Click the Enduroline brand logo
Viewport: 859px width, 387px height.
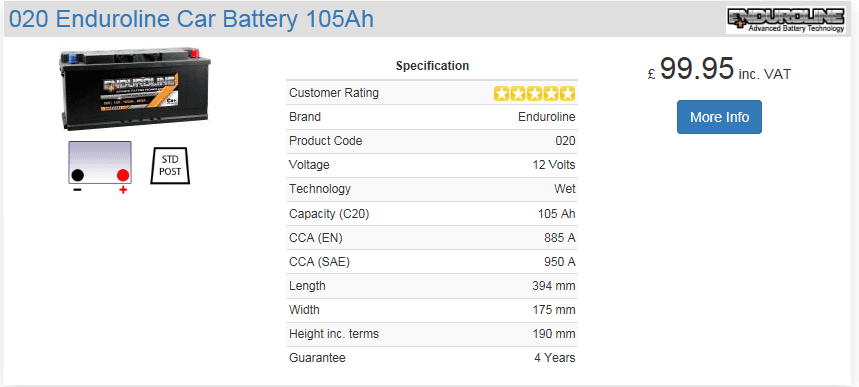786,20
